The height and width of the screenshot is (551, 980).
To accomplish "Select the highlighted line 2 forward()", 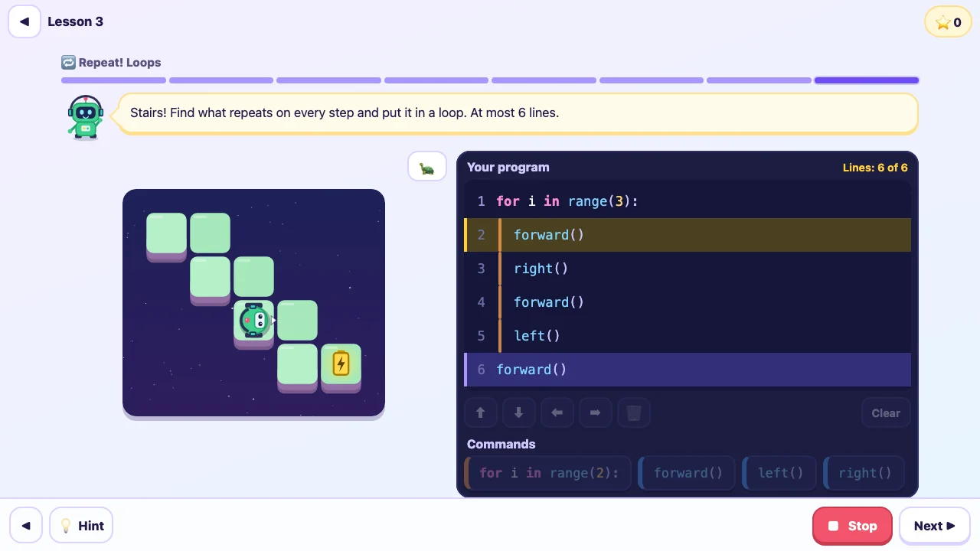I will 688,235.
